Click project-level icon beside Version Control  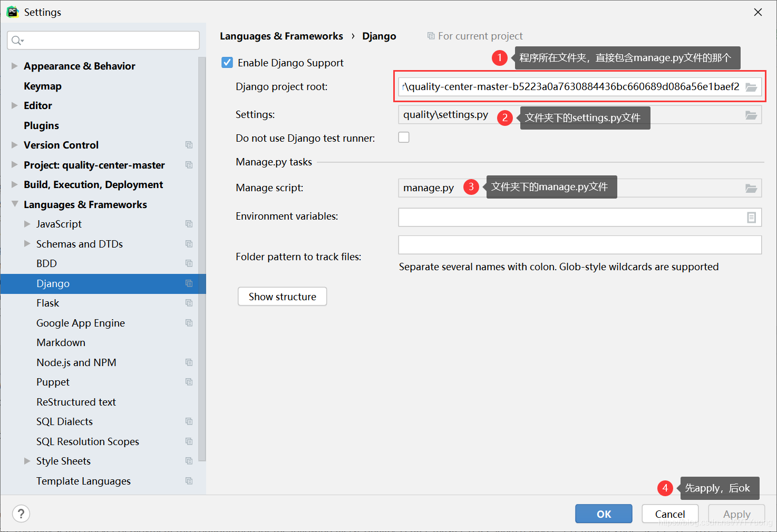coord(189,145)
